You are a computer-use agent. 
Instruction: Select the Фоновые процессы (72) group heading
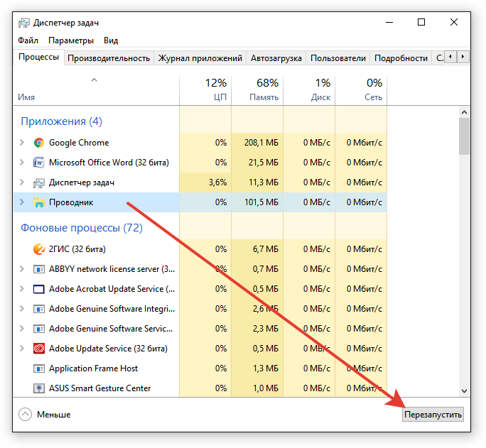tap(82, 228)
